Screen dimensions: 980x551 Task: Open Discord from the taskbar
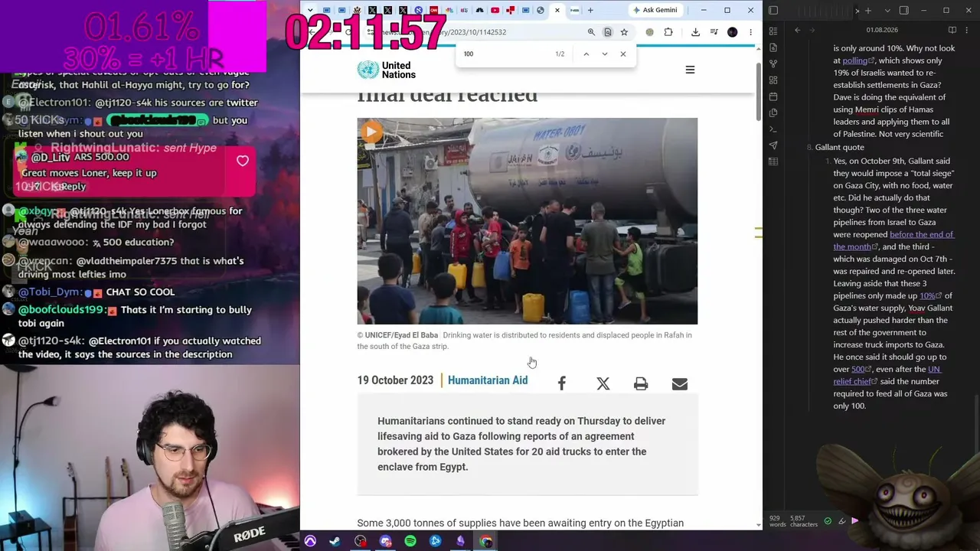[x=385, y=541]
